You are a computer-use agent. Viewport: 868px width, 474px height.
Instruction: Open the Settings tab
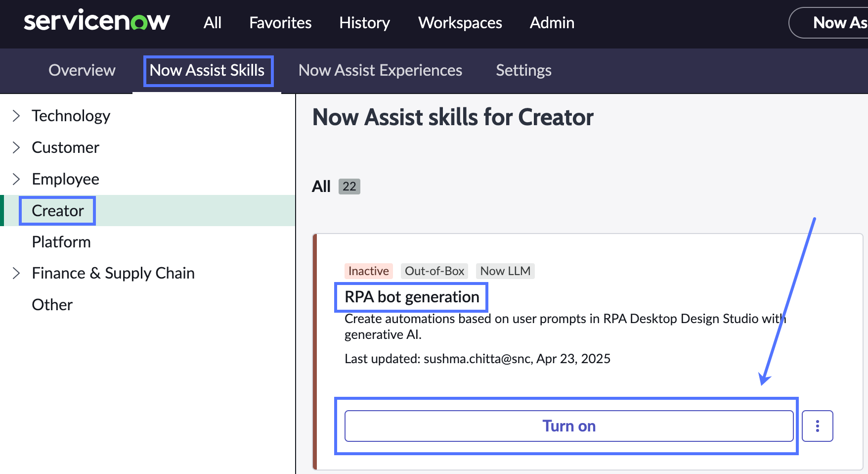click(523, 70)
